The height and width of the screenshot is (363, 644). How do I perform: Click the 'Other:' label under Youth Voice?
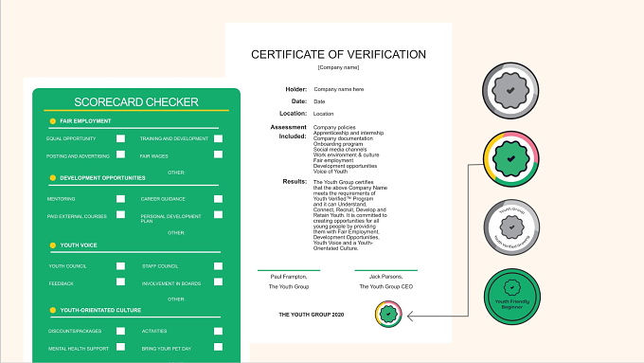click(176, 299)
